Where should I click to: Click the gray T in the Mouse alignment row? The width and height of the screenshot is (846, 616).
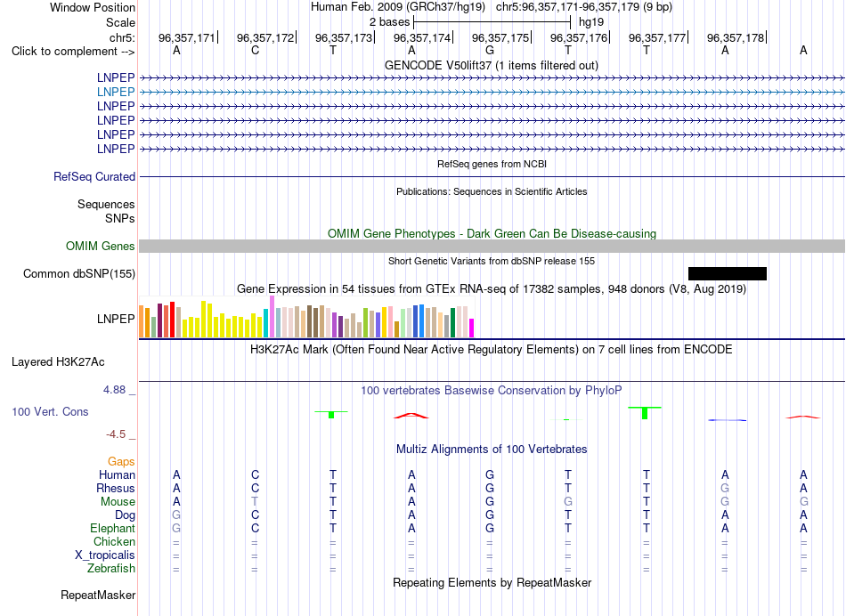[x=255, y=502]
